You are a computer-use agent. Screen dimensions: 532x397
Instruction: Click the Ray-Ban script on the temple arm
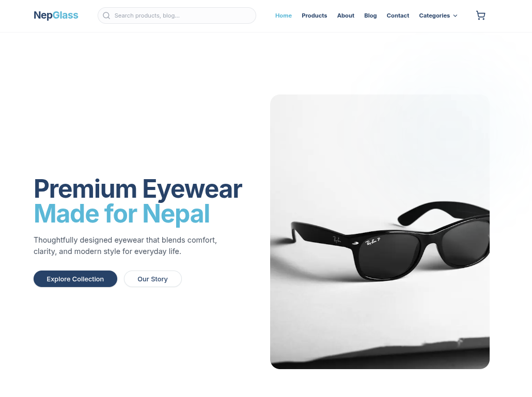tap(337, 240)
